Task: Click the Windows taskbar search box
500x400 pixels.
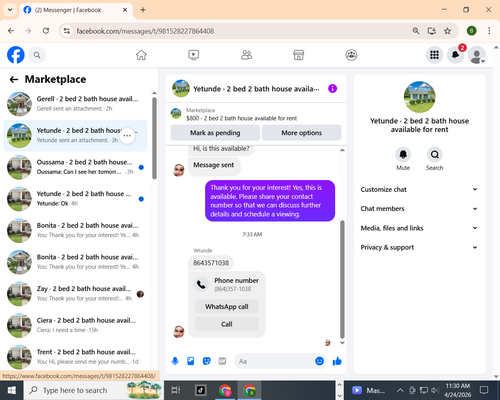Action: coord(93,390)
